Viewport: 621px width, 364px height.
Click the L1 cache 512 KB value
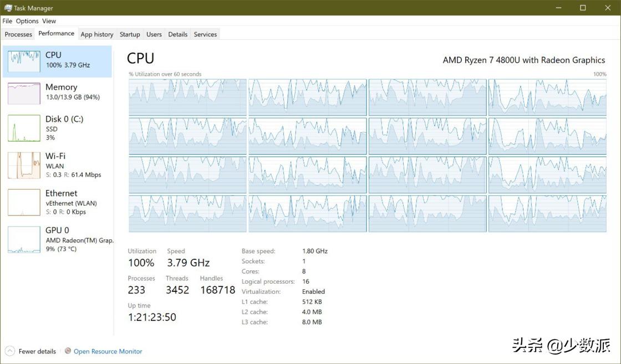312,301
